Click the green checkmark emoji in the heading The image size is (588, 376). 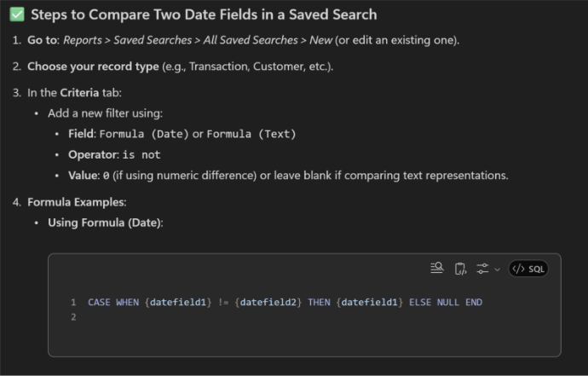(17, 14)
